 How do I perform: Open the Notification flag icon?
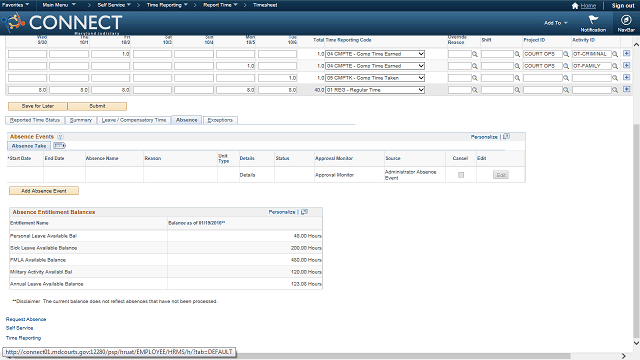[593, 20]
